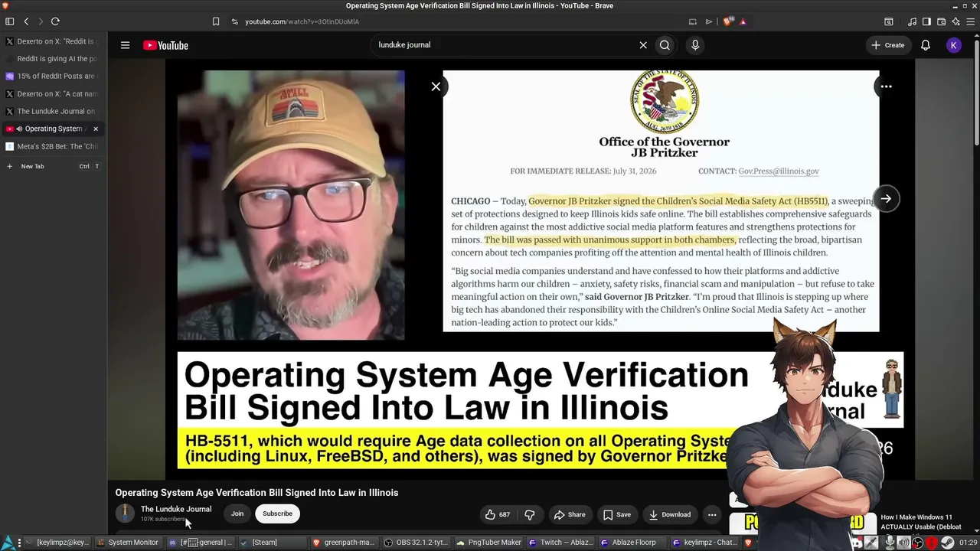The width and height of the screenshot is (980, 551).
Task: Switch to 'Dexerto on X: A cat' tab
Action: click(52, 94)
